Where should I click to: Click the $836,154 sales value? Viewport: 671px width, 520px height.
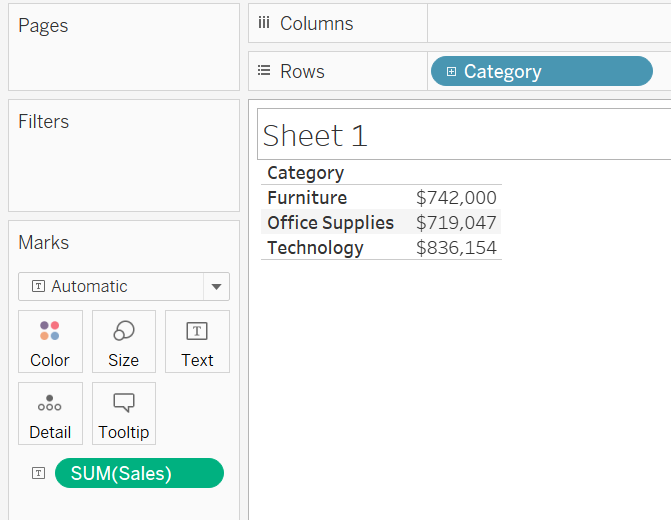[x=456, y=248]
